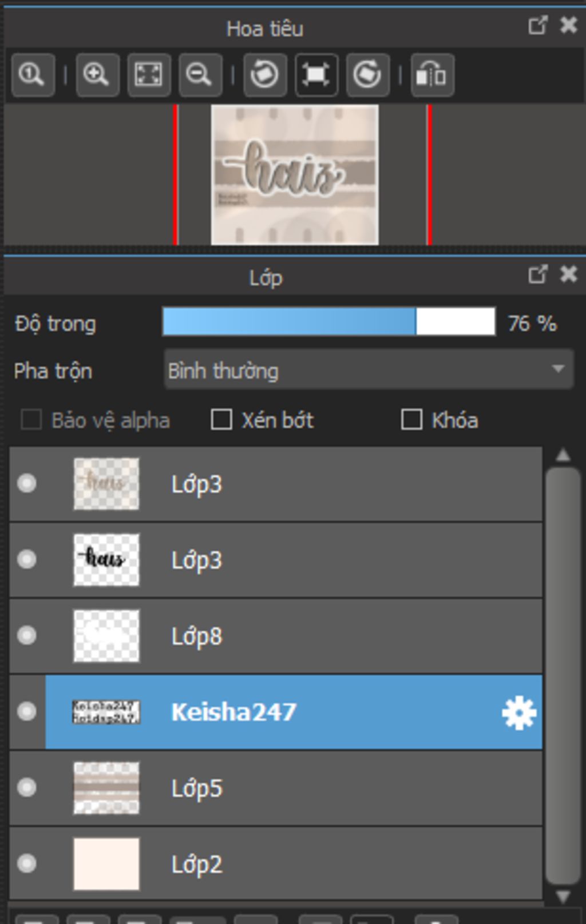
Task: Fit canvas to window in navigator
Action: pos(148,75)
